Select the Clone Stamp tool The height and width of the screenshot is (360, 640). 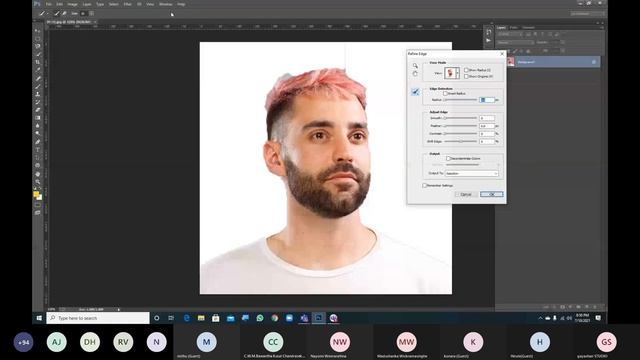pyautogui.click(x=38, y=94)
